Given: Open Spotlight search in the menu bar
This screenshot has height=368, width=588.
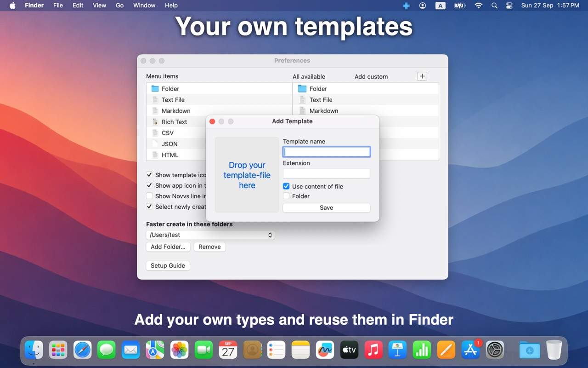Looking at the screenshot, I should [494, 6].
